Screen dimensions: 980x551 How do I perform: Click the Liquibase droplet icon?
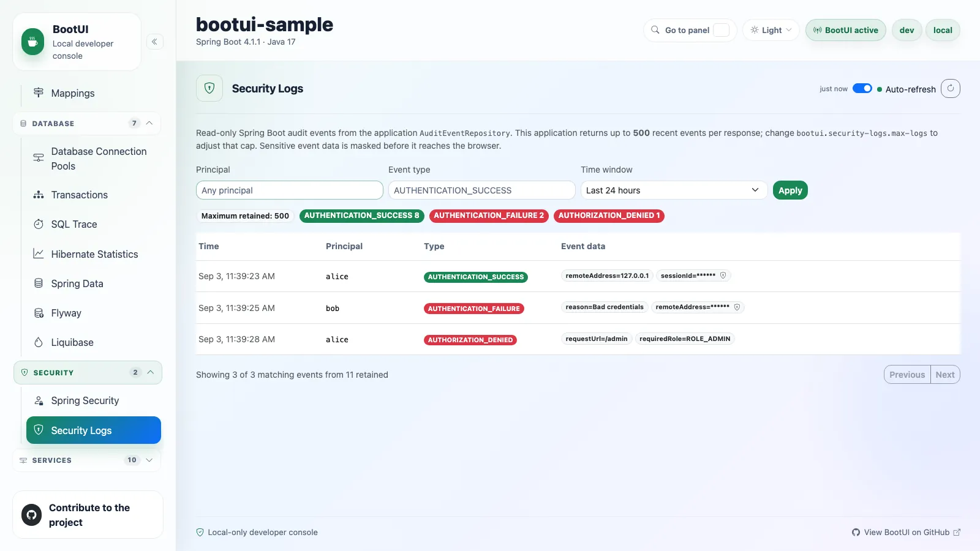pyautogui.click(x=39, y=342)
